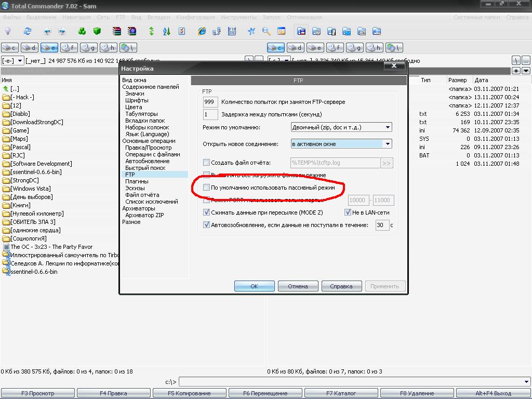Select 'Вид окна' in settings tree
Viewport: 532px width, 399px height.
135,80
